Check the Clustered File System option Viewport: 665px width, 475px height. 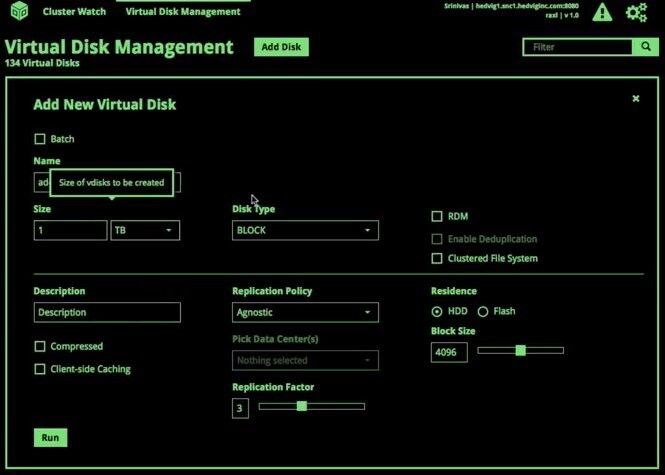437,258
